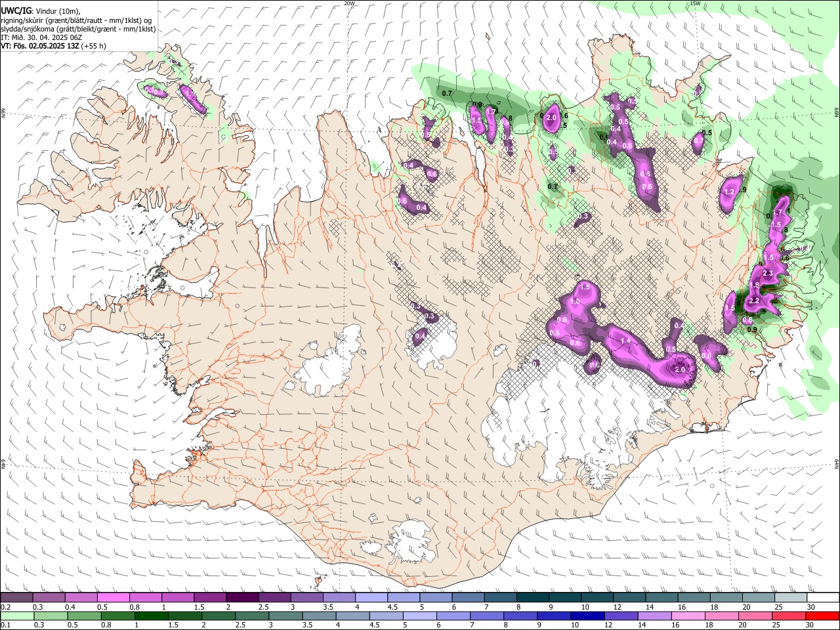Click 'Vindur (10m)' in the title box
This screenshot has width=840, height=630.
click(x=57, y=11)
